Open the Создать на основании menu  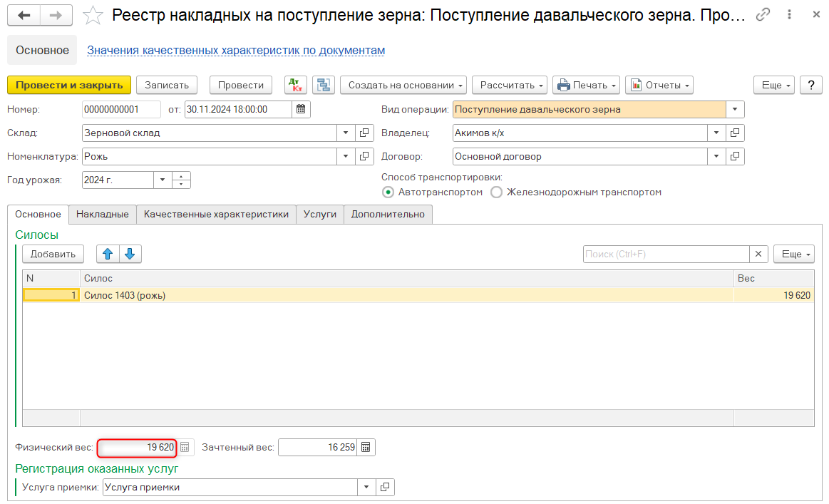pos(403,85)
